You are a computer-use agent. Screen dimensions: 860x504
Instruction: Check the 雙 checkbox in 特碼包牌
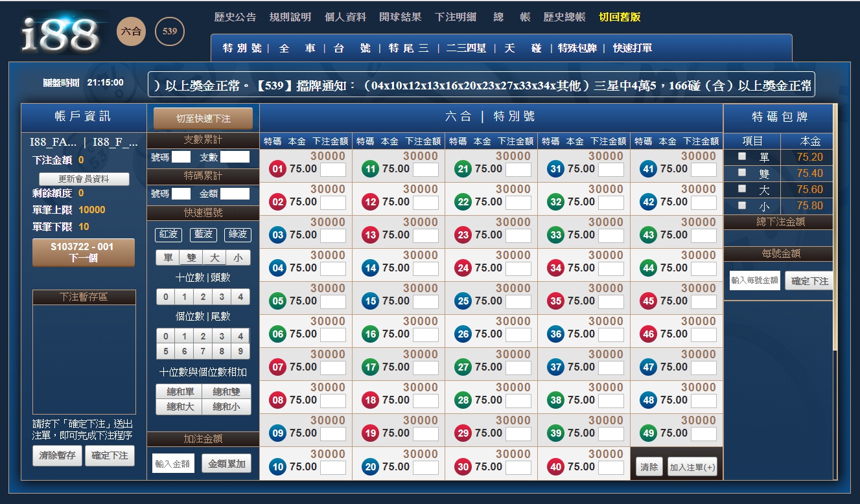point(742,173)
